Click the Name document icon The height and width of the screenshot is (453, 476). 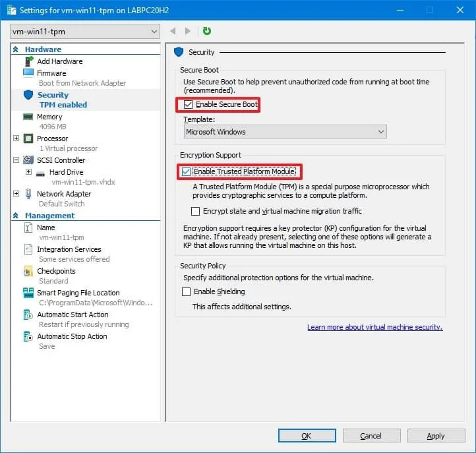(x=28, y=227)
